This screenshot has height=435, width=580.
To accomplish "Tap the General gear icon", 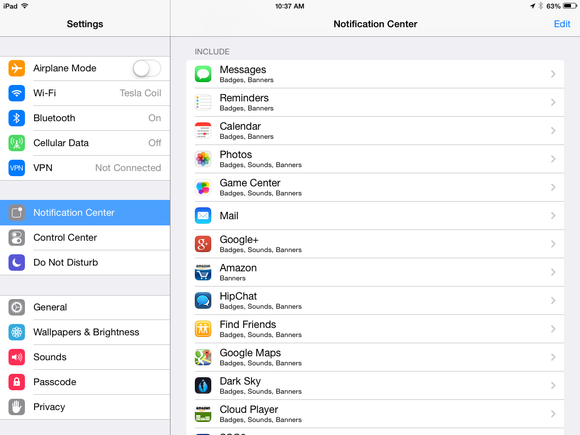I will 17,307.
